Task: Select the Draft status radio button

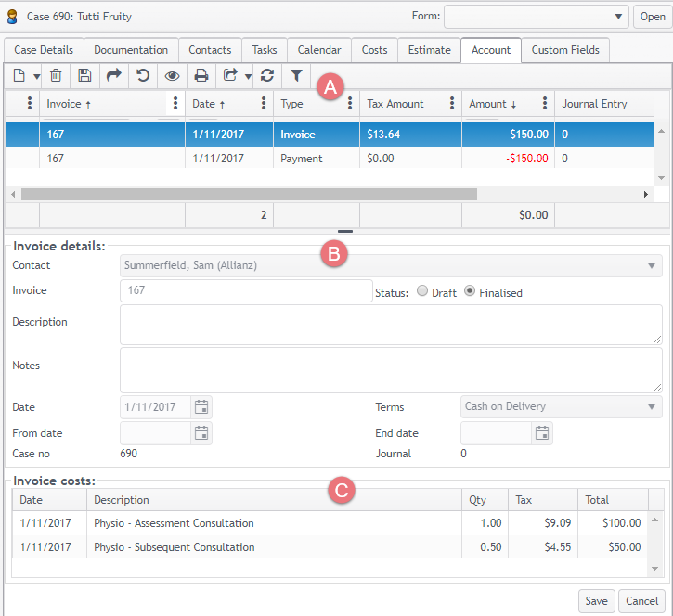Action: click(422, 291)
